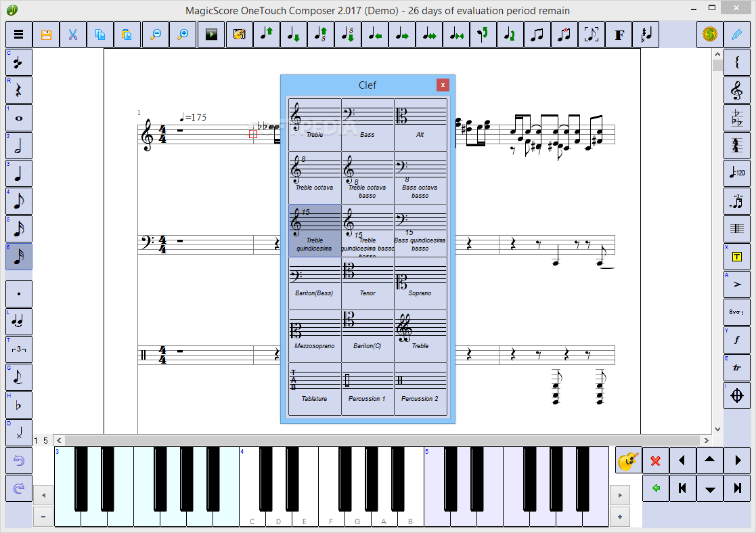Select Percussion 2 clef option
Screen dimensions: 756x533
[420, 389]
